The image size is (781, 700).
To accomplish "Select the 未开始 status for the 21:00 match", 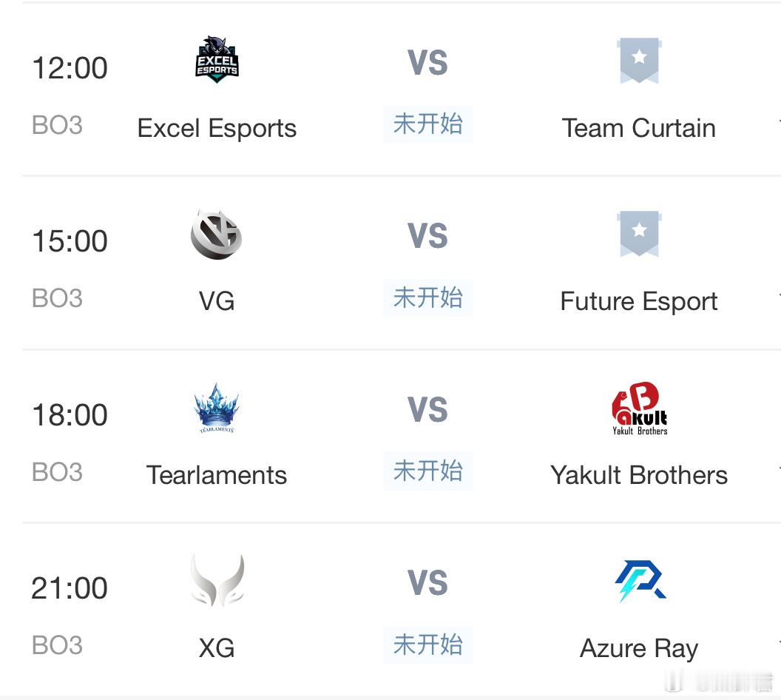I will click(x=428, y=645).
